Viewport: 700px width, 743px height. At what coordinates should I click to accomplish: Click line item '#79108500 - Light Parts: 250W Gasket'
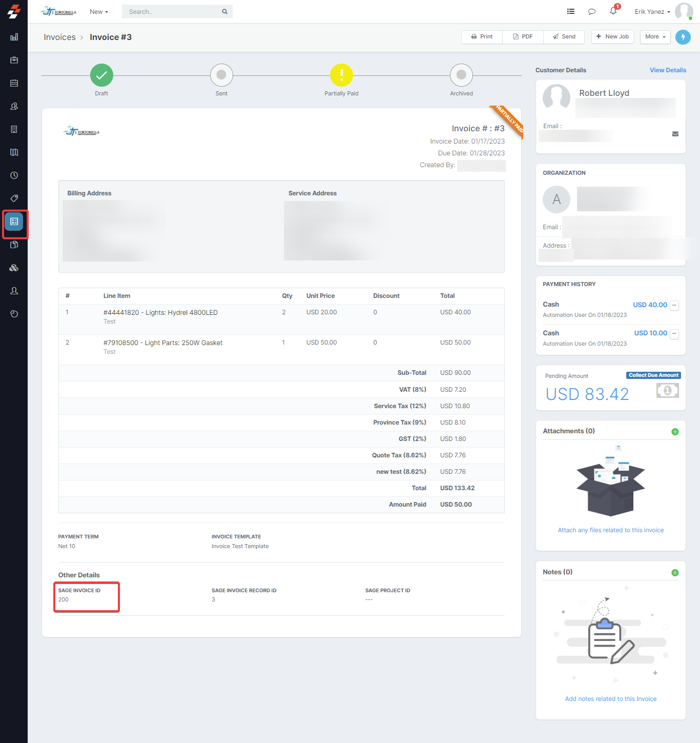point(163,343)
